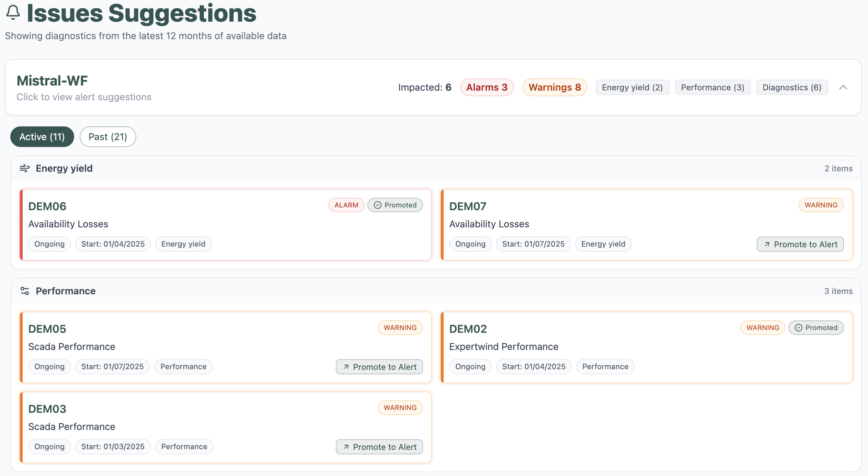Select the Active (11) tab
The image size is (868, 476).
point(42,137)
